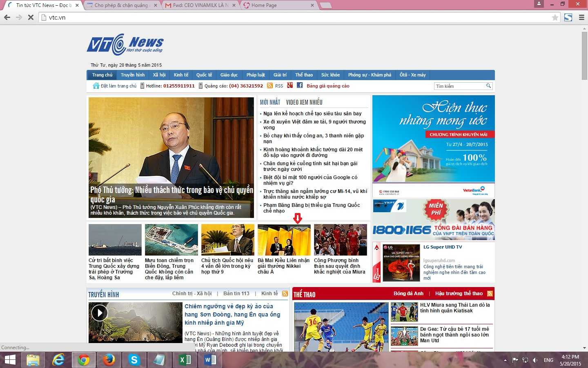This screenshot has height=368, width=588.
Task: Open the 'Thể thao' navigation menu item
Action: tap(304, 75)
